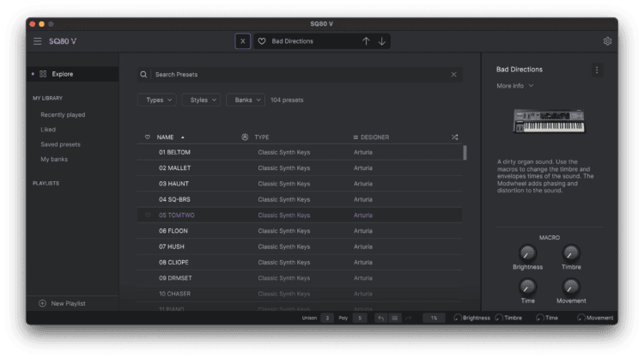Clear the search field with X
The width and height of the screenshot is (644, 359).
tap(453, 75)
